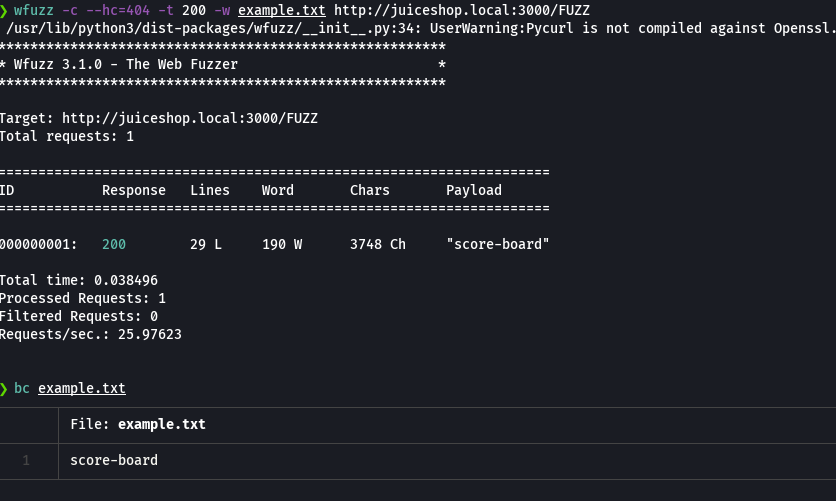Click the 'Total time: 0.038496' line
This screenshot has height=501, width=836.
click(79, 280)
